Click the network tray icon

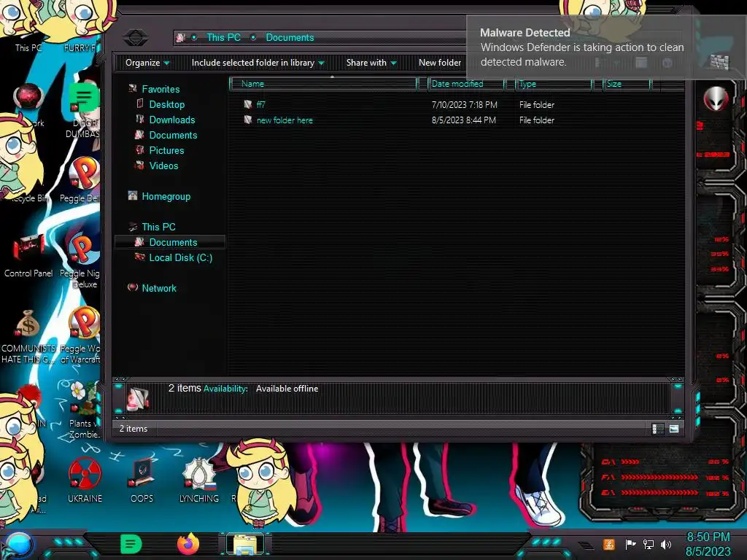(x=649, y=544)
